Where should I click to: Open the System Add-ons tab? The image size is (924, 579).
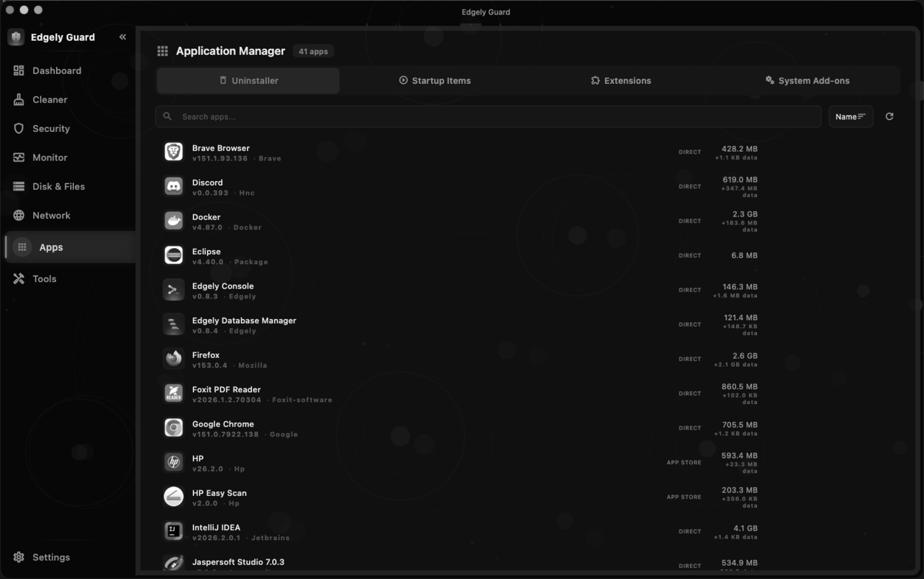point(807,81)
